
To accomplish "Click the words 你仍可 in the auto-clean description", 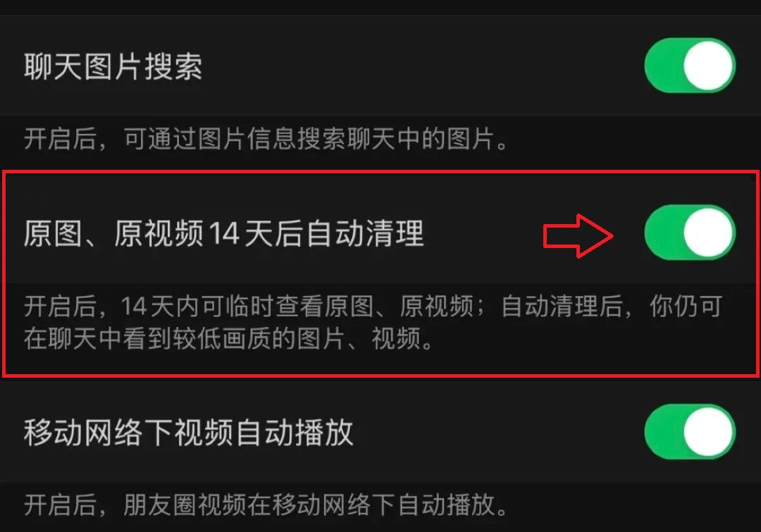I will coord(686,307).
